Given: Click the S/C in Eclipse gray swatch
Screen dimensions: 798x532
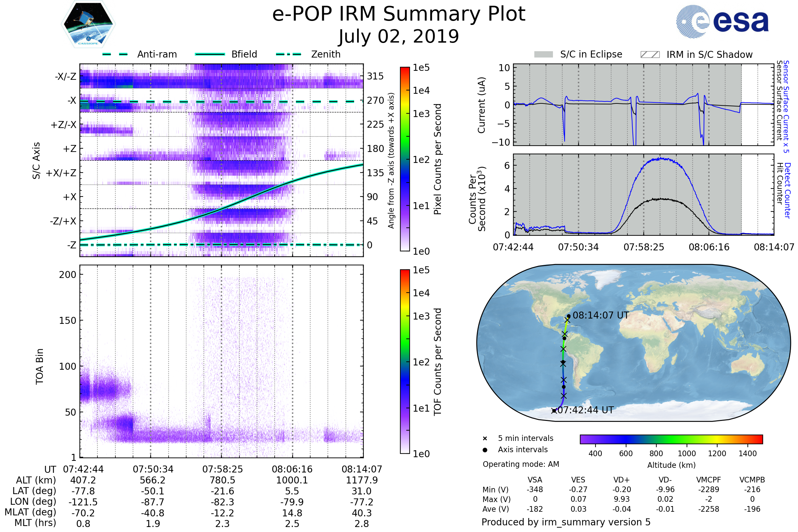Looking at the screenshot, I should pyautogui.click(x=543, y=55).
